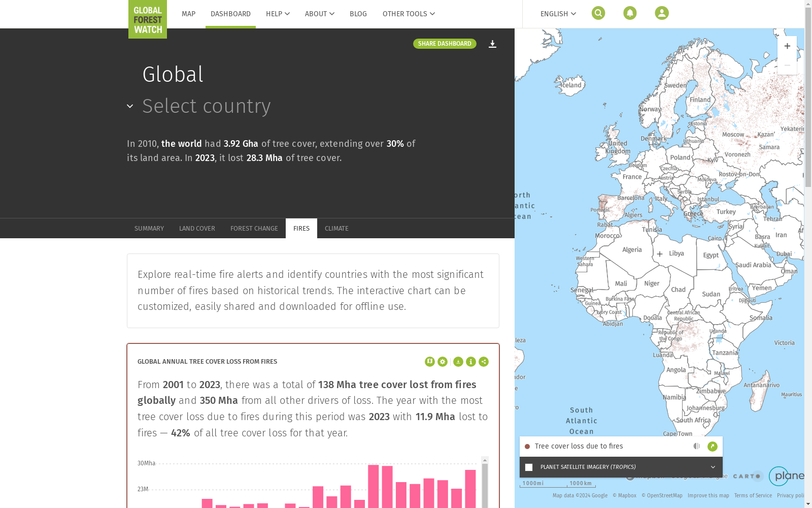
Task: Toggle opacity of tree cover loss layer
Action: tap(697, 446)
